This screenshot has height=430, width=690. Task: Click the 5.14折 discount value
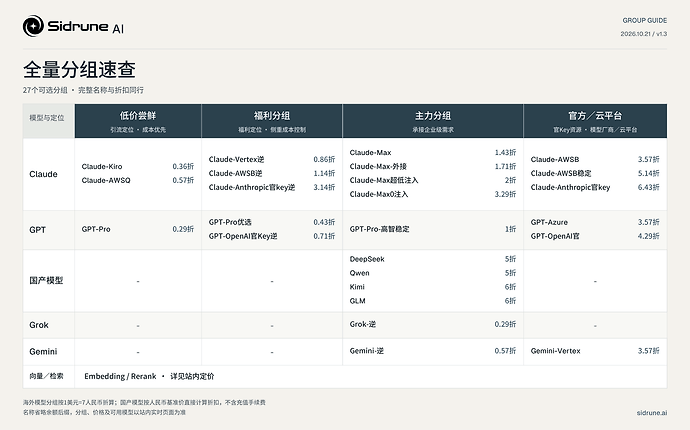pos(649,173)
